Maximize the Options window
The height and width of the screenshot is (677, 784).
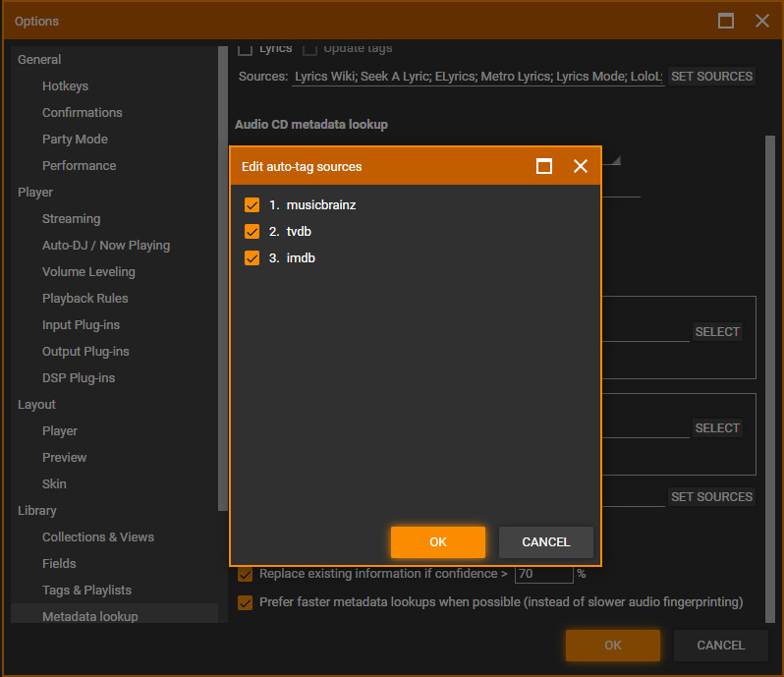pyautogui.click(x=727, y=21)
